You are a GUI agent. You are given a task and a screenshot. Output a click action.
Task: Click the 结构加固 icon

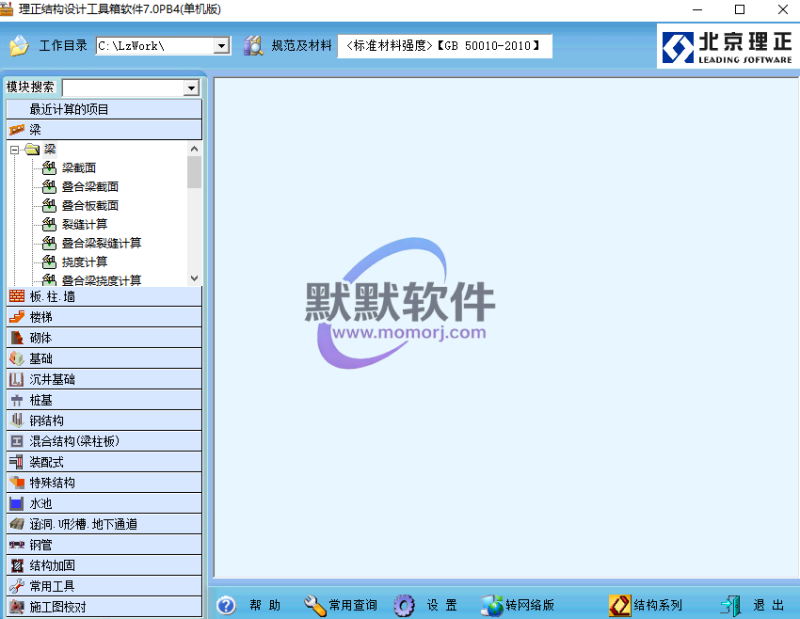(x=17, y=565)
